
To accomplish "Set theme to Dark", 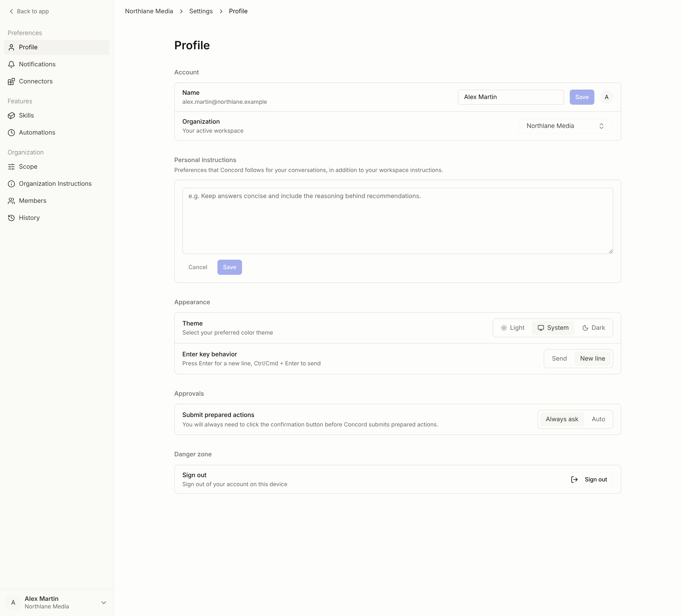I will tap(594, 328).
